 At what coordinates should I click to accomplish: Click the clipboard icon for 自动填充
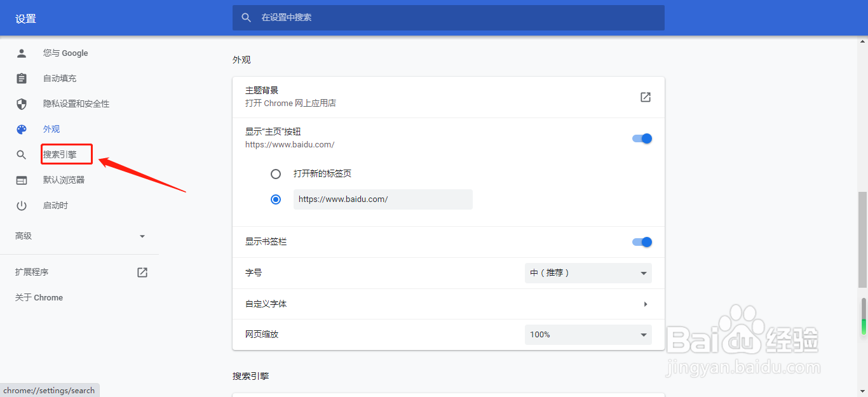coord(22,79)
